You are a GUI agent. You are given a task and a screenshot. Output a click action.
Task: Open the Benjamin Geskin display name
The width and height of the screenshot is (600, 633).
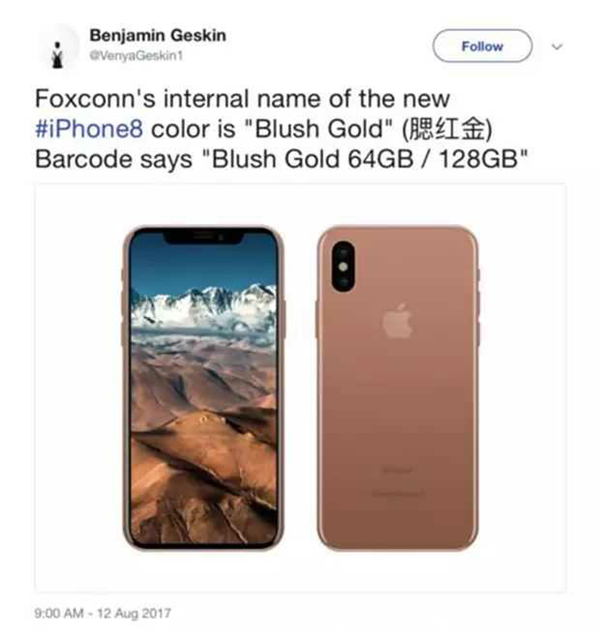click(x=158, y=36)
